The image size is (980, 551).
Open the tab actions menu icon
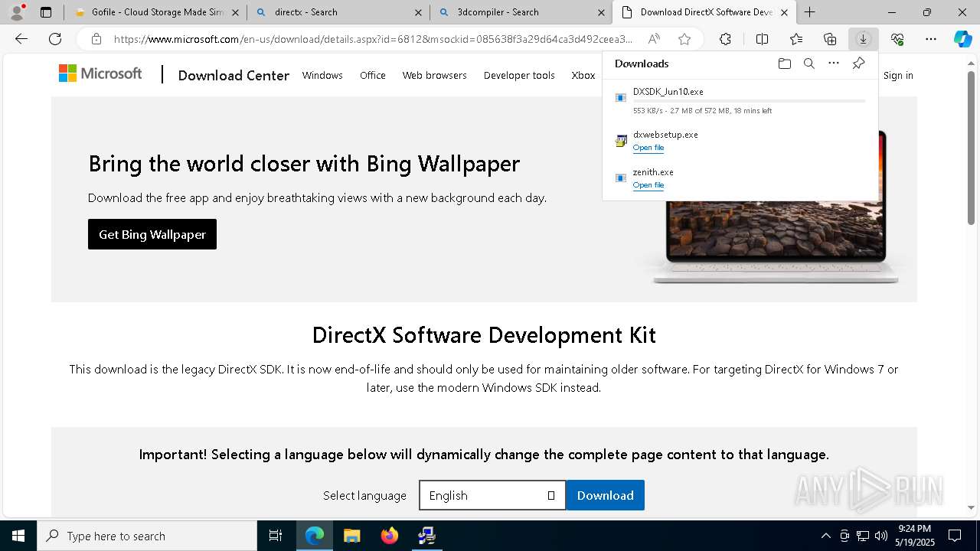[46, 12]
